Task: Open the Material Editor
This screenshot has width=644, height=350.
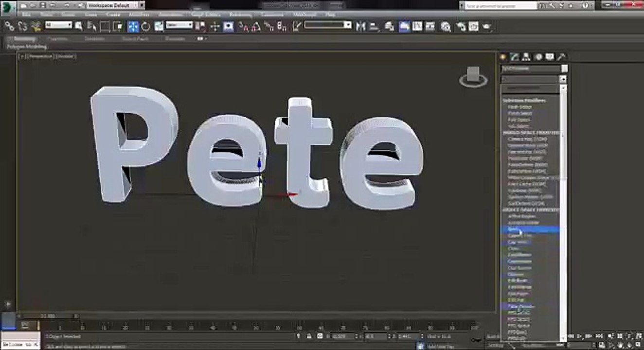Action: click(446, 26)
